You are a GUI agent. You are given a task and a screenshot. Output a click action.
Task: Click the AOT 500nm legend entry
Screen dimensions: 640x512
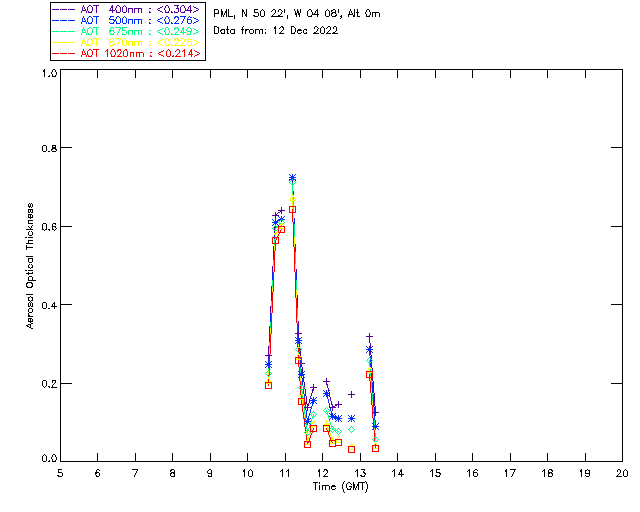127,20
